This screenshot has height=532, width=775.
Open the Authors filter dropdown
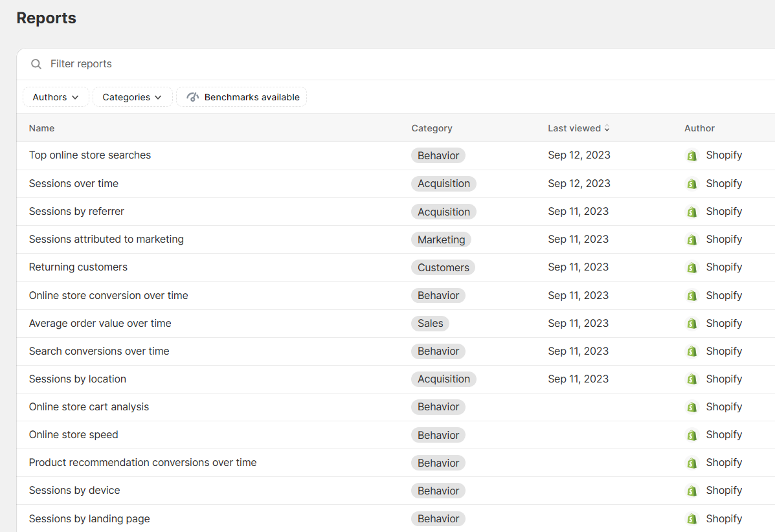coord(56,97)
